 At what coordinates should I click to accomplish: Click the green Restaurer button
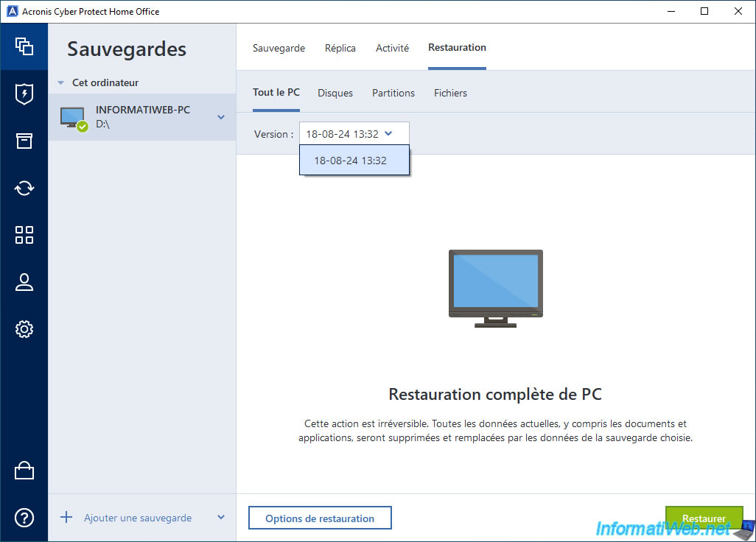[704, 518]
